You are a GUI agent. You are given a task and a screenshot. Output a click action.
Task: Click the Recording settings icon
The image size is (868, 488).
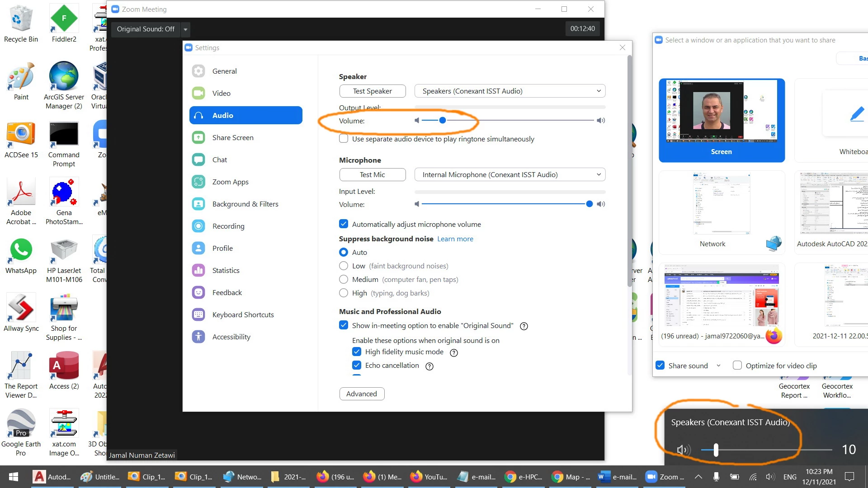click(198, 226)
